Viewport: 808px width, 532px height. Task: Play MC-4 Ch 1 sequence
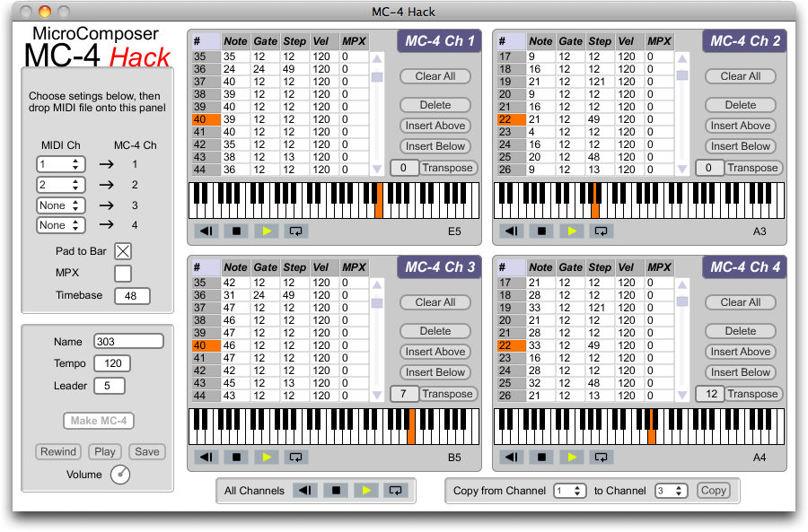pyautogui.click(x=267, y=231)
